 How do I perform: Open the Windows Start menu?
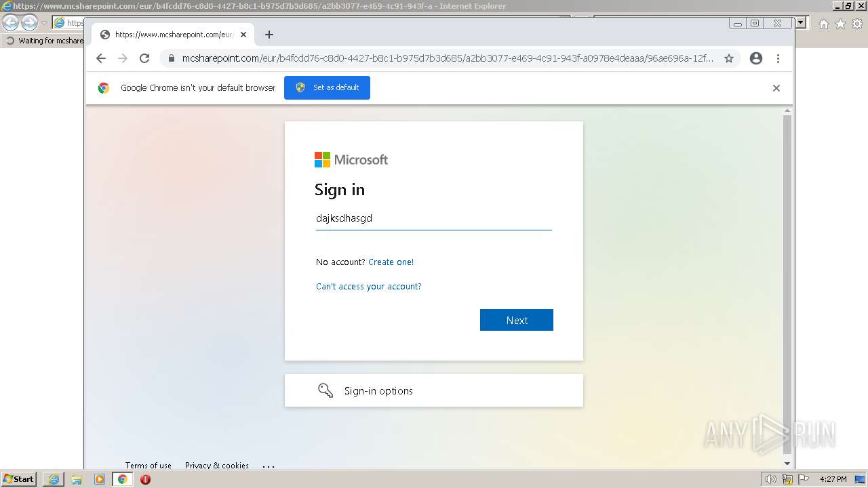pos(19,479)
